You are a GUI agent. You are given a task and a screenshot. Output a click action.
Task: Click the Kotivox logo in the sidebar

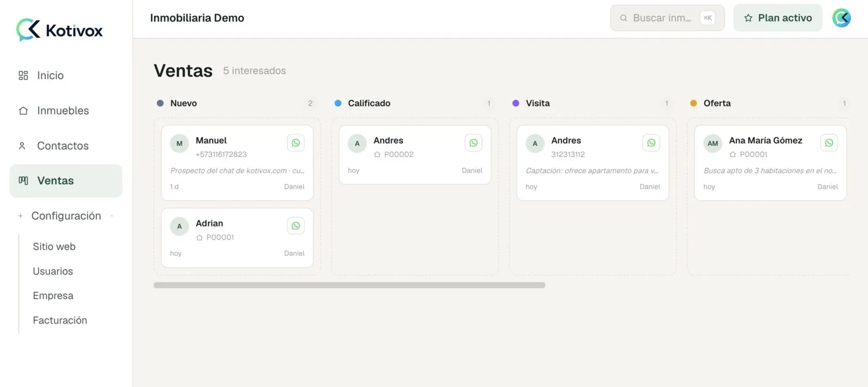tap(60, 30)
